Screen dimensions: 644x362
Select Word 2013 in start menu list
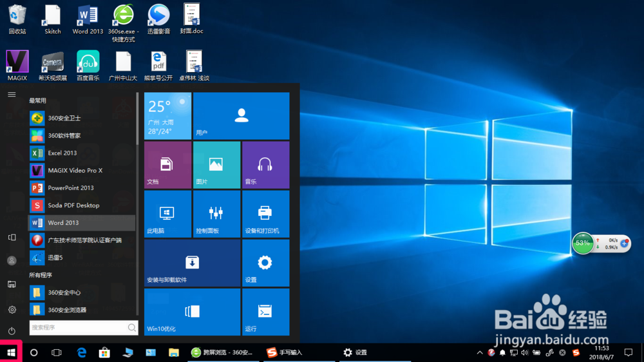click(x=82, y=223)
